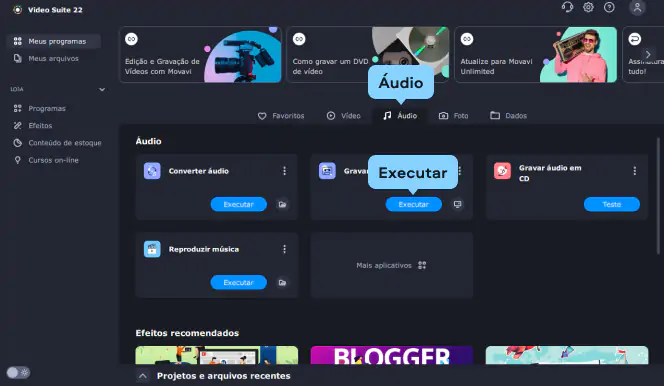Click the Reproduzir música app icon
Viewport: 664px width, 386px height.
[x=152, y=249]
